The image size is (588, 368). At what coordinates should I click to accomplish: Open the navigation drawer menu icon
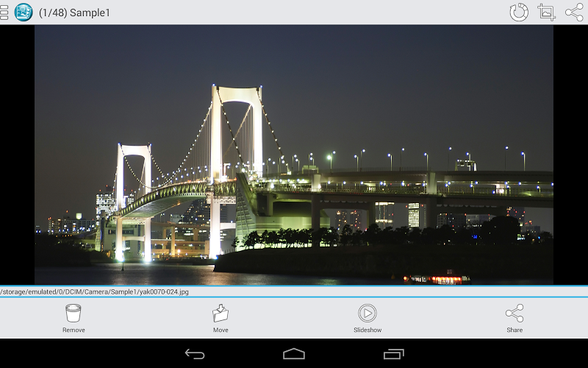point(4,13)
